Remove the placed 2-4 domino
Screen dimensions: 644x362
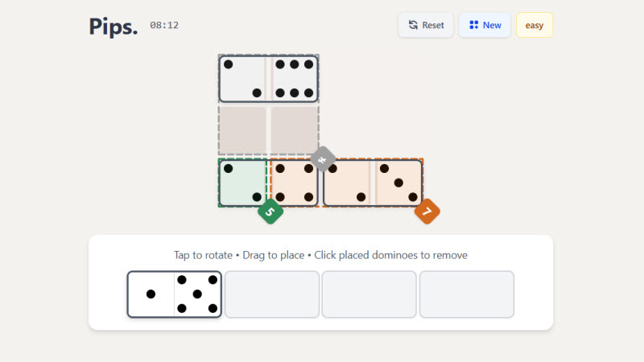point(269,183)
